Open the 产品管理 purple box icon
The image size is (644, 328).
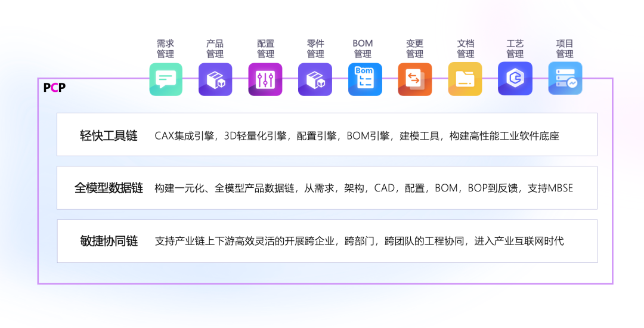215,79
